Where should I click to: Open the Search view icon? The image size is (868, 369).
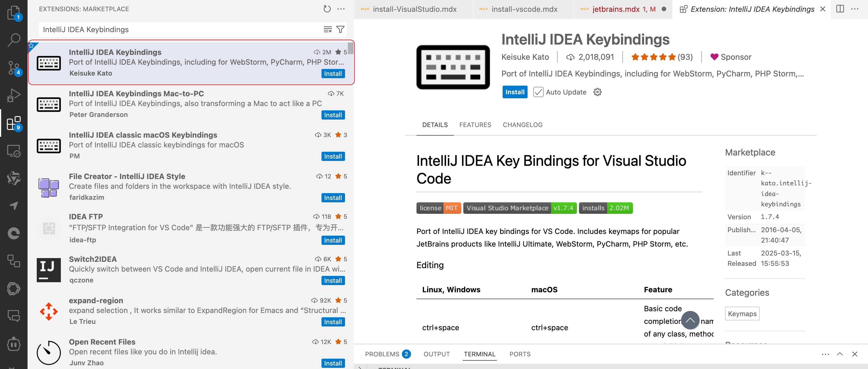[x=13, y=40]
